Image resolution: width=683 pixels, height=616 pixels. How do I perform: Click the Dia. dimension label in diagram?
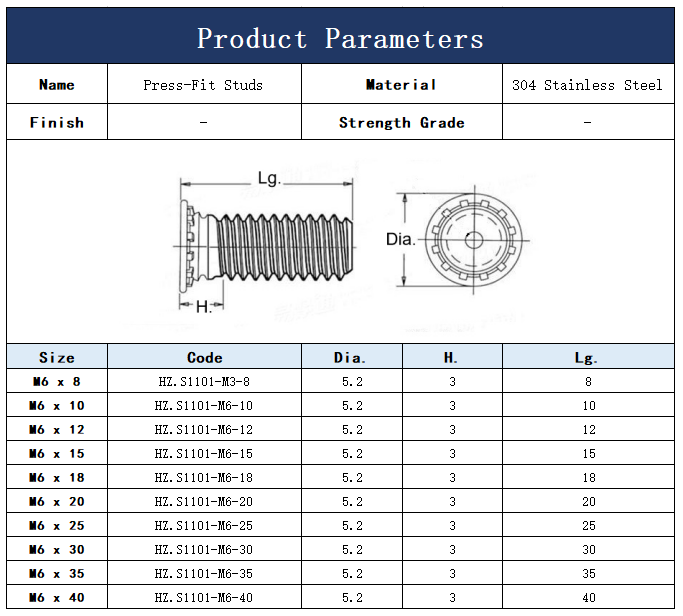(399, 240)
